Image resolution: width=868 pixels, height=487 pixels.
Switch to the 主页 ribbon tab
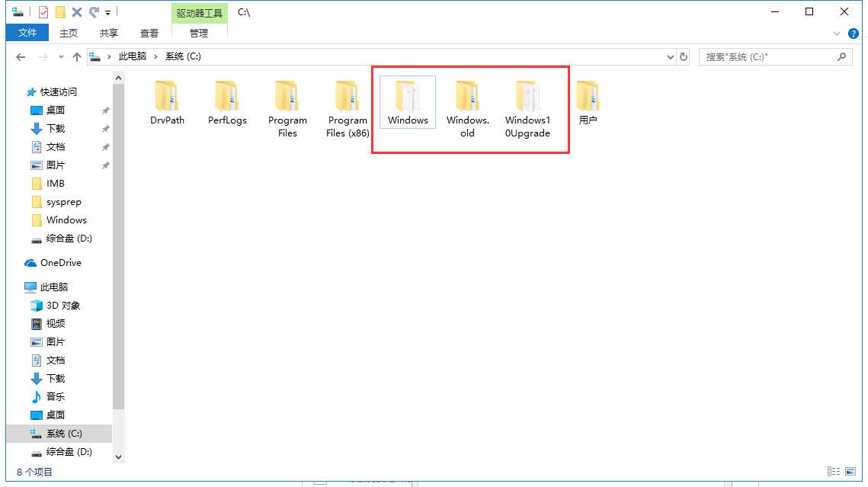[x=69, y=34]
